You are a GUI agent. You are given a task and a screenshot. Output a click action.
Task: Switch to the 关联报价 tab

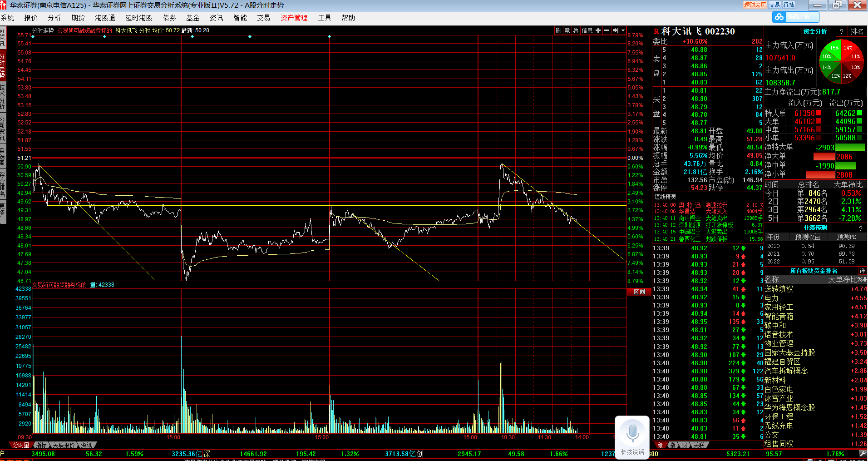(x=63, y=445)
